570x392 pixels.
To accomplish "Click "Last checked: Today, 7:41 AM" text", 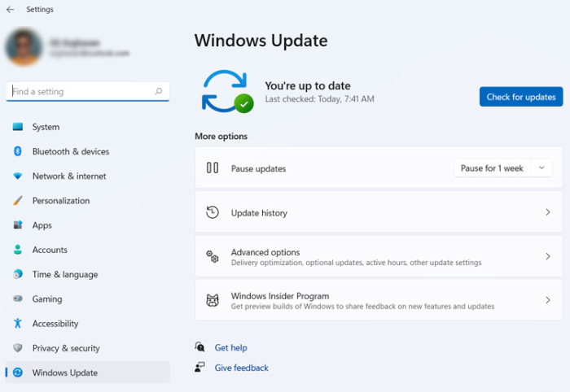I will click(319, 98).
